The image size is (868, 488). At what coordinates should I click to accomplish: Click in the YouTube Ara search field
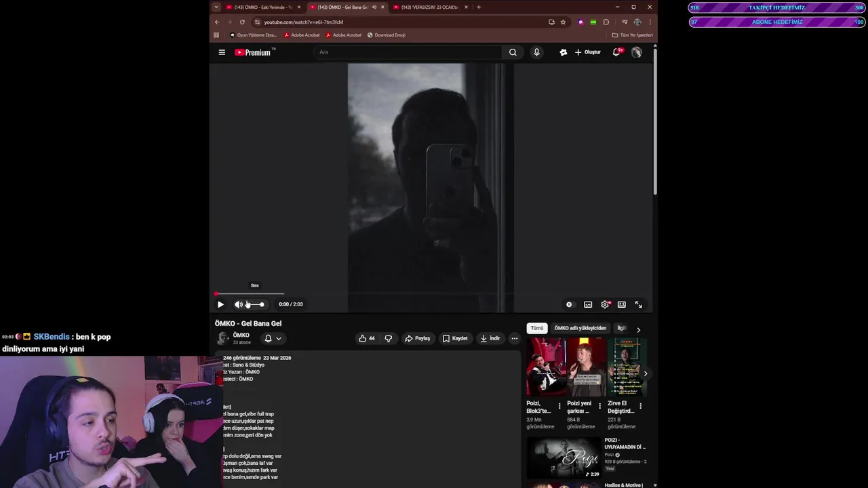click(x=407, y=52)
